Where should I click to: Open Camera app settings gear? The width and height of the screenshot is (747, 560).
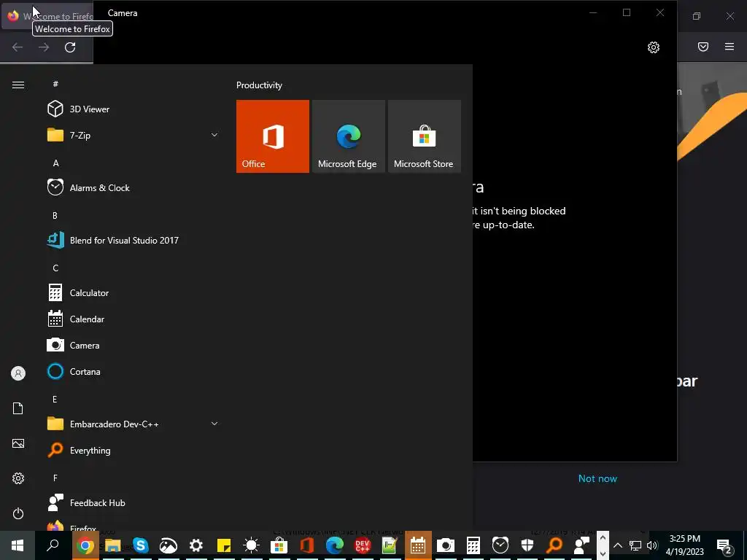654,47
